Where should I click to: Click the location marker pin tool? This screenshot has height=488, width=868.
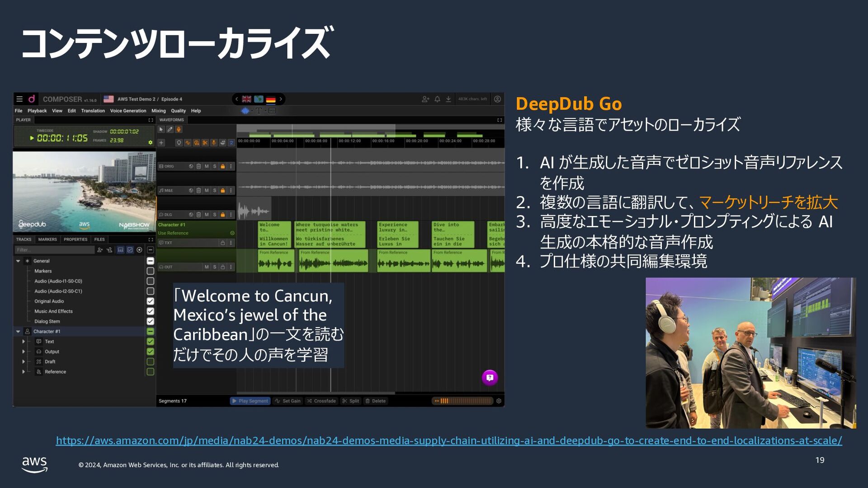point(179,143)
